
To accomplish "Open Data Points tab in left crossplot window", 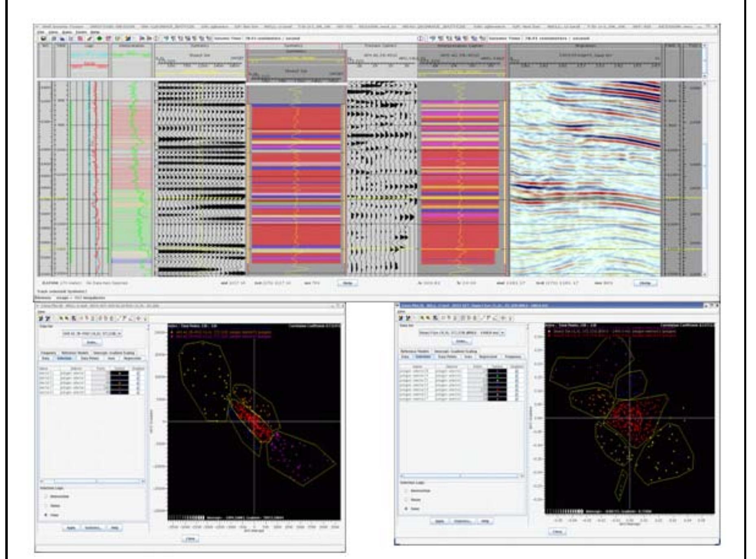I will point(90,358).
